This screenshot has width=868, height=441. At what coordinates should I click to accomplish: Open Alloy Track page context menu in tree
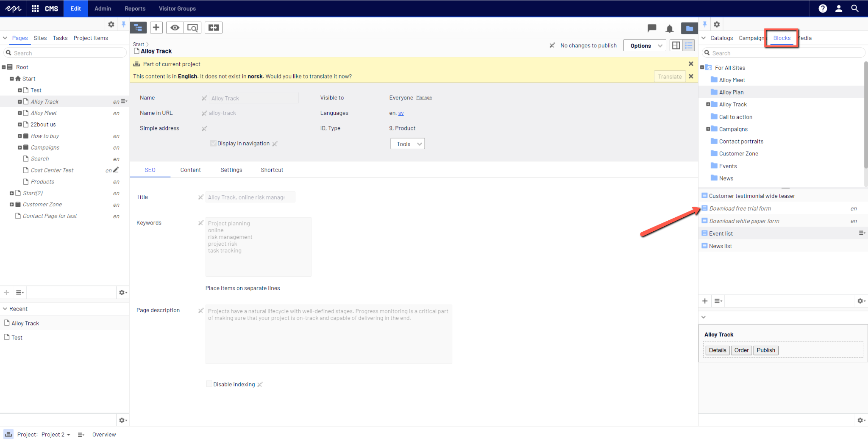tap(124, 101)
